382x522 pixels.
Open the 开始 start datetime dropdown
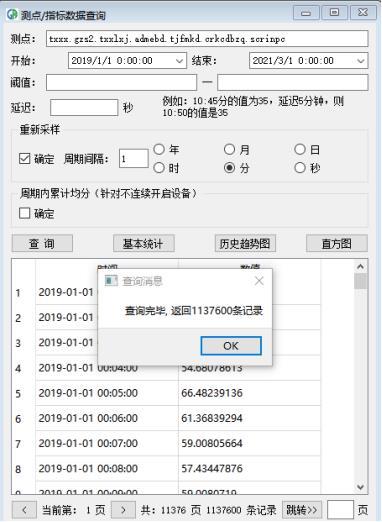(179, 61)
